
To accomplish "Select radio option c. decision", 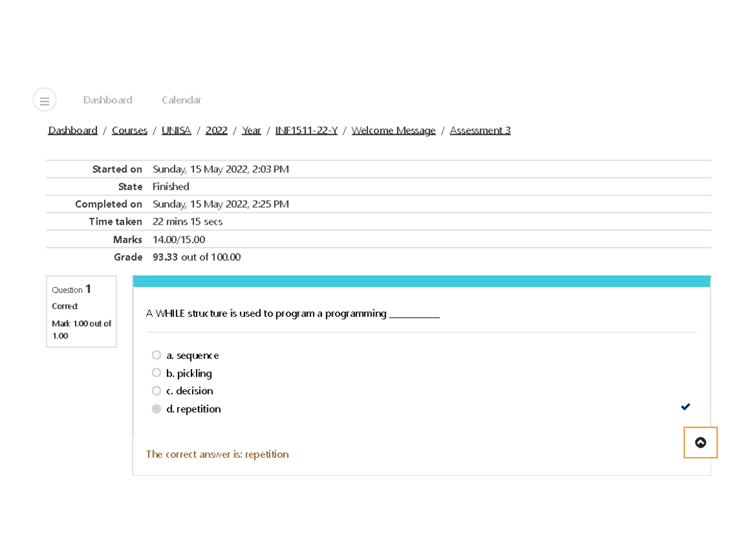I will (156, 390).
